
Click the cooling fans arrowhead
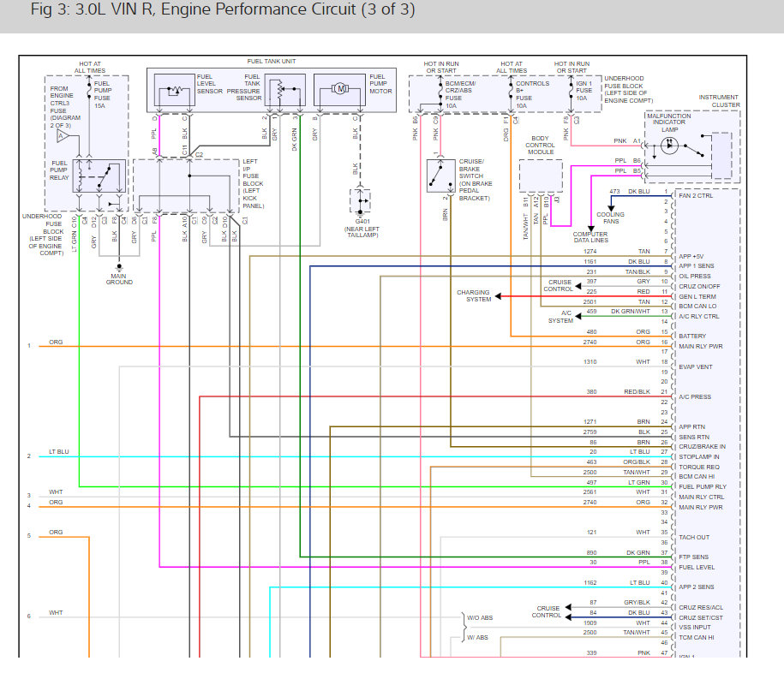click(611, 208)
